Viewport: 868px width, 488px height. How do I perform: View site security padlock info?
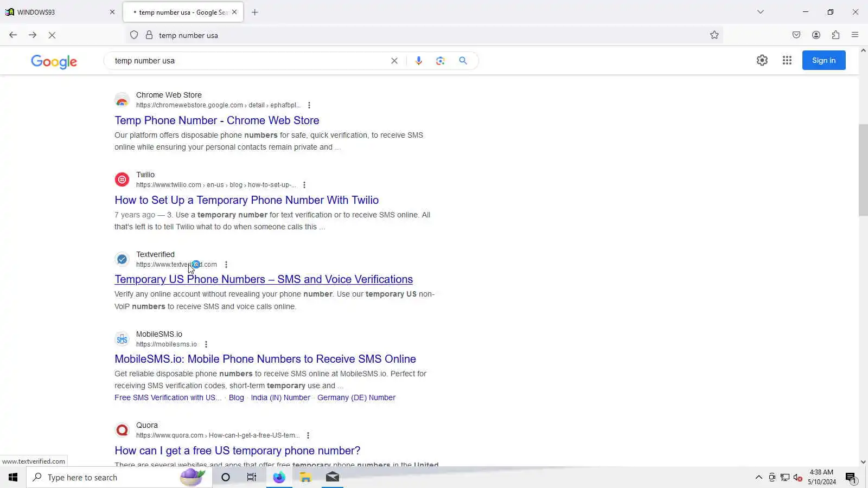pyautogui.click(x=149, y=35)
